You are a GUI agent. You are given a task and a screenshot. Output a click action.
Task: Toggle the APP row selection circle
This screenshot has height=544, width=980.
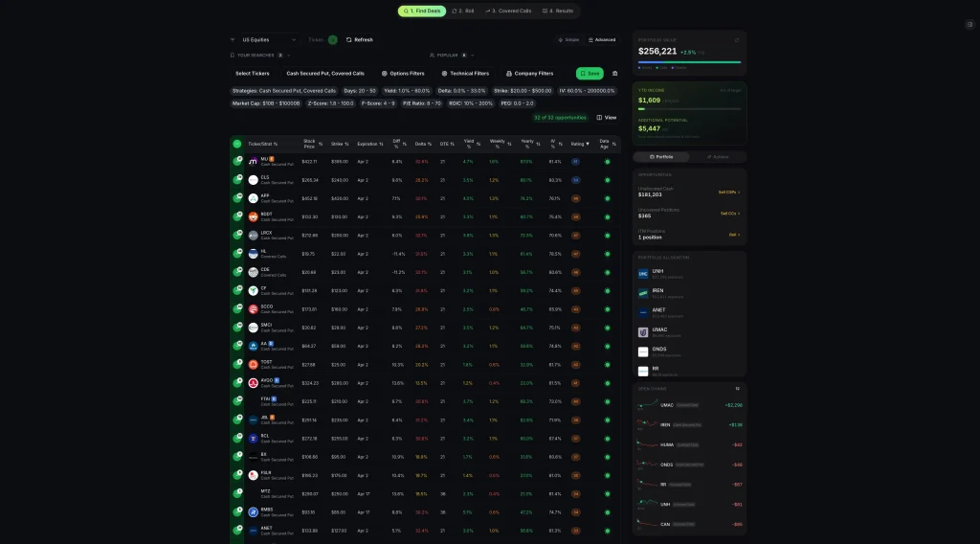[237, 198]
